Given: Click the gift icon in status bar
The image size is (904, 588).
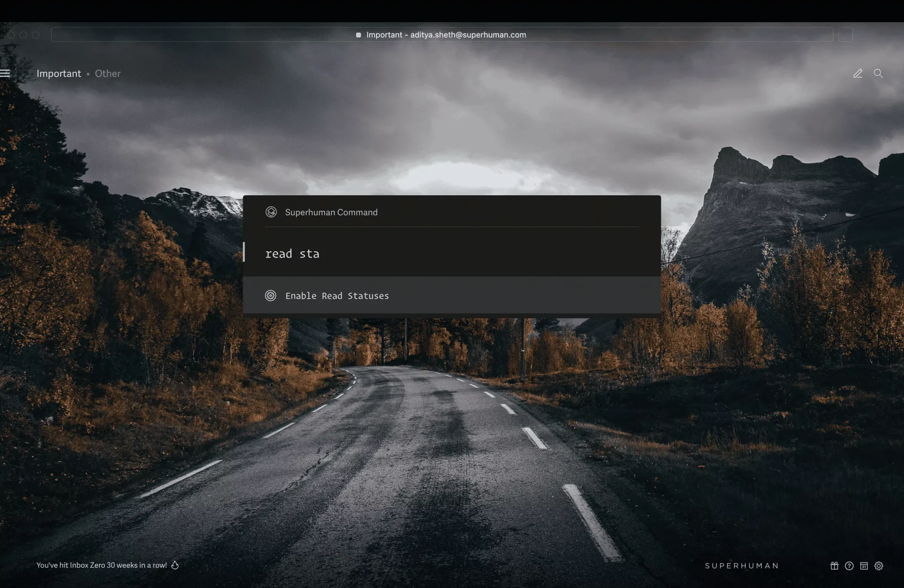Looking at the screenshot, I should pos(834,565).
